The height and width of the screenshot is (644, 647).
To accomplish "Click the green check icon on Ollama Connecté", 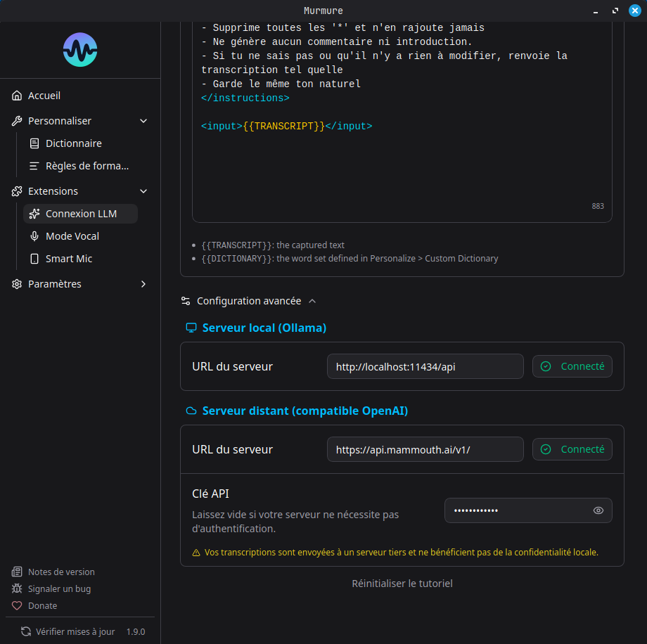I will click(546, 366).
